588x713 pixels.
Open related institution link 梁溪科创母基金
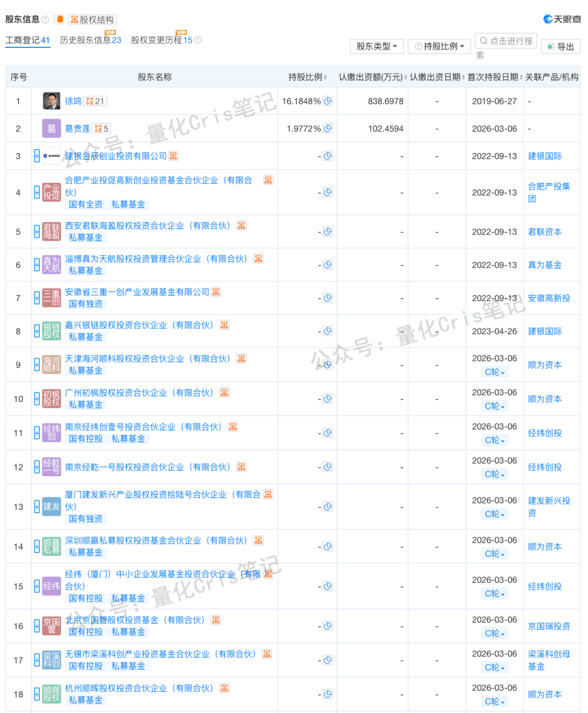coord(549,660)
